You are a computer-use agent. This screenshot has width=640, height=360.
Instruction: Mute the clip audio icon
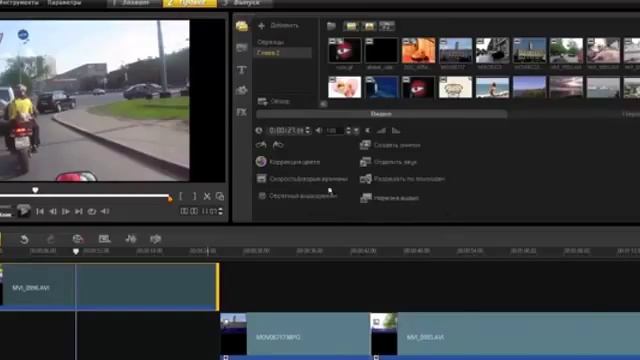tap(368, 131)
